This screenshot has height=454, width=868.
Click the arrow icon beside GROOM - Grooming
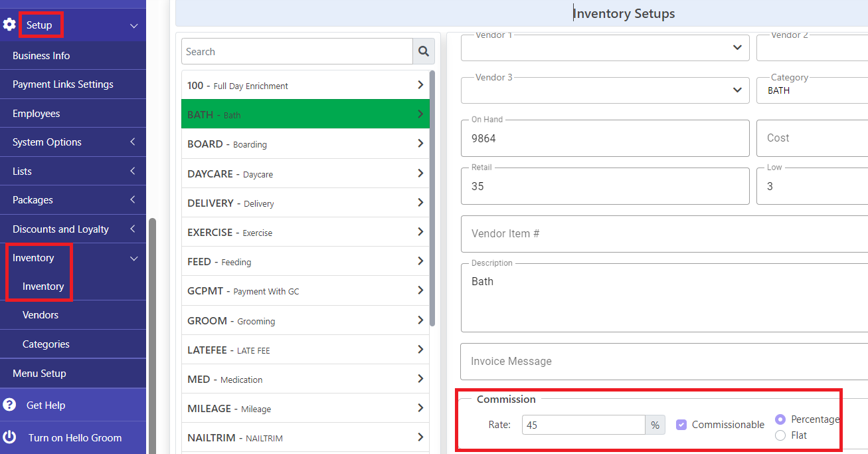pos(420,320)
